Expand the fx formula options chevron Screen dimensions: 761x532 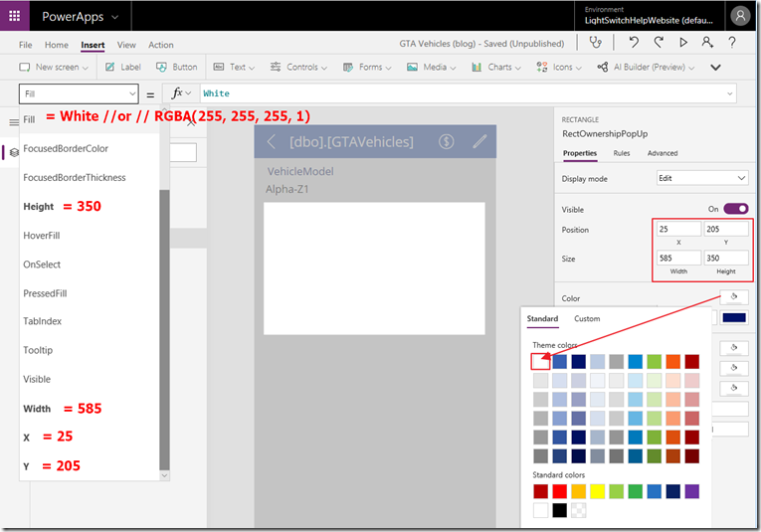pyautogui.click(x=188, y=93)
